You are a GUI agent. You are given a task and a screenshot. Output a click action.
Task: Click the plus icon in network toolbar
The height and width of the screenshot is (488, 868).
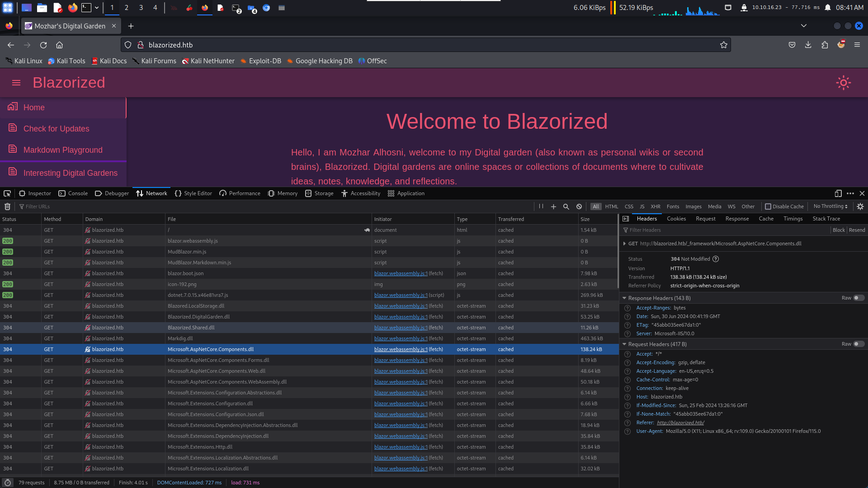(x=553, y=206)
